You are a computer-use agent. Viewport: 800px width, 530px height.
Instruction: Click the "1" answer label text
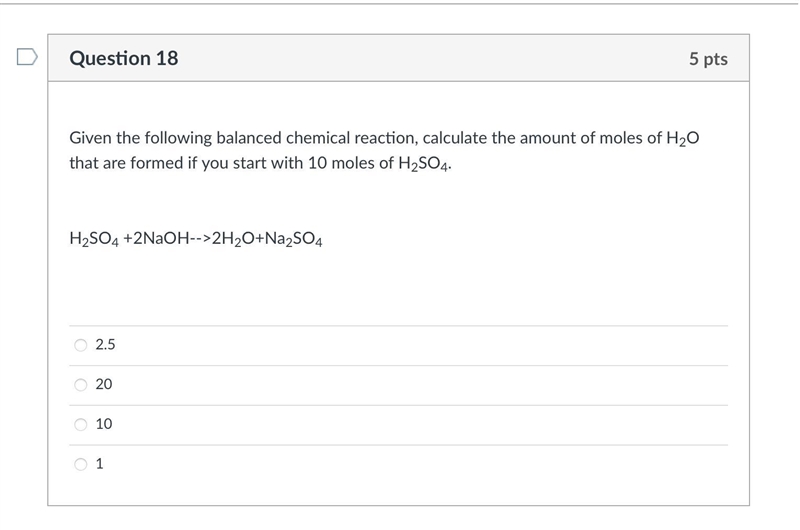[99, 464]
